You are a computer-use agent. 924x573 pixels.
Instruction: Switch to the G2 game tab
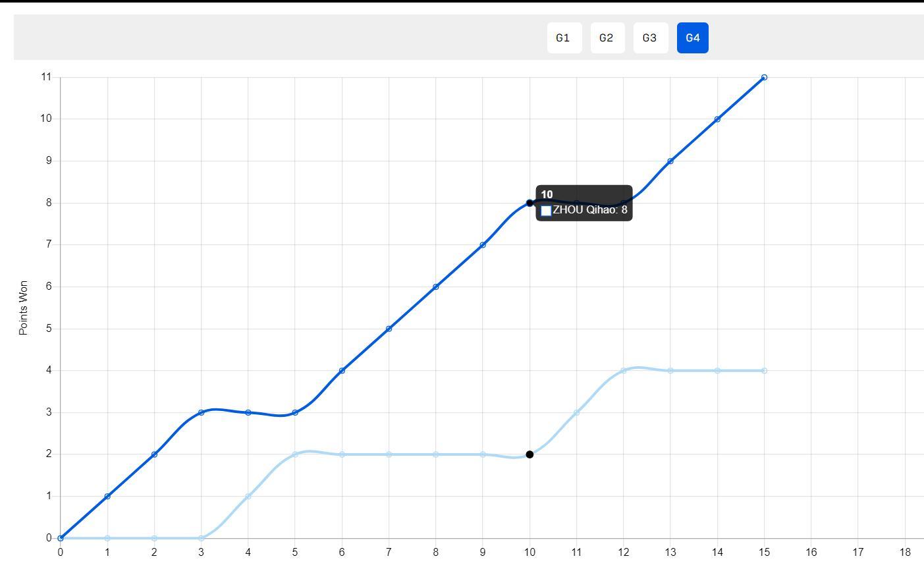607,38
